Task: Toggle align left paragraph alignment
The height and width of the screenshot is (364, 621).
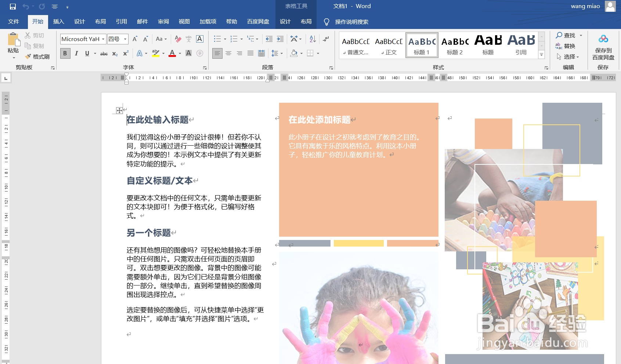Action: (217, 53)
